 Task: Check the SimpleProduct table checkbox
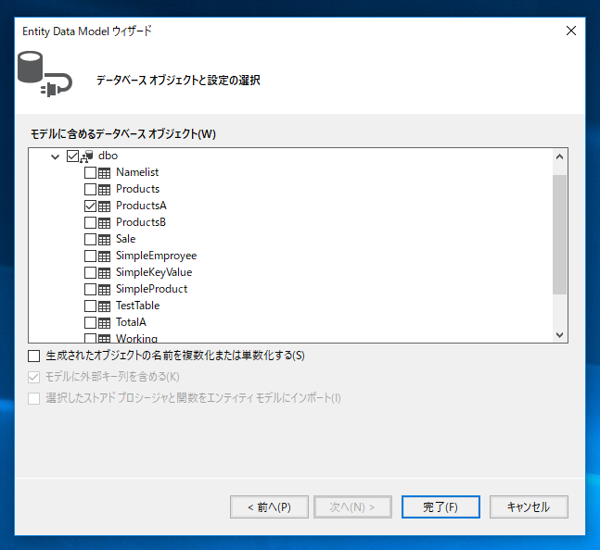(90, 289)
